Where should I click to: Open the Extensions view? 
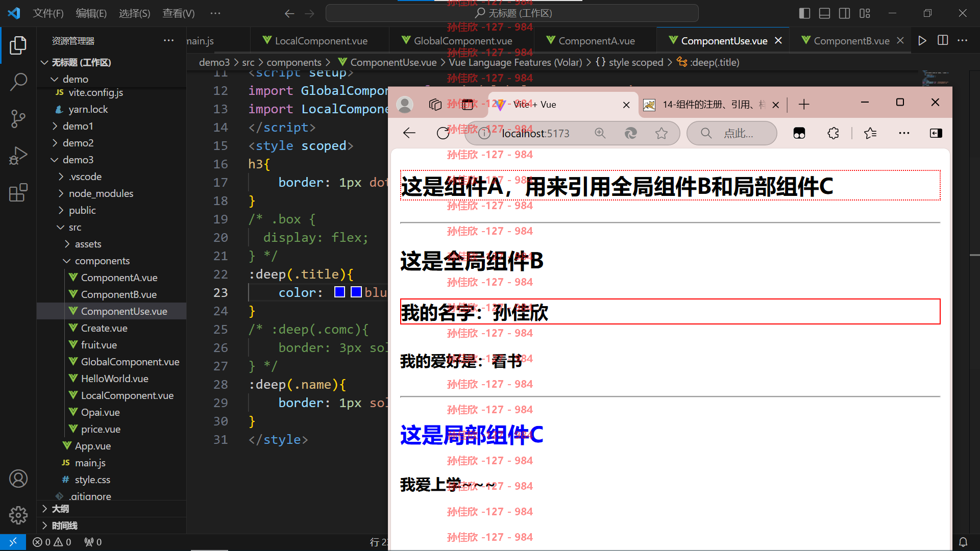[x=18, y=192]
